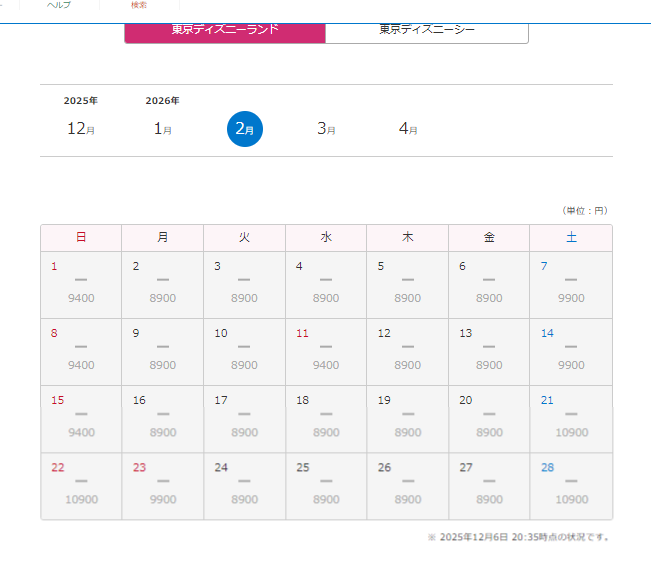The height and width of the screenshot is (567, 651).
Task: Click the 日 Sunday column header
Action: pos(81,237)
